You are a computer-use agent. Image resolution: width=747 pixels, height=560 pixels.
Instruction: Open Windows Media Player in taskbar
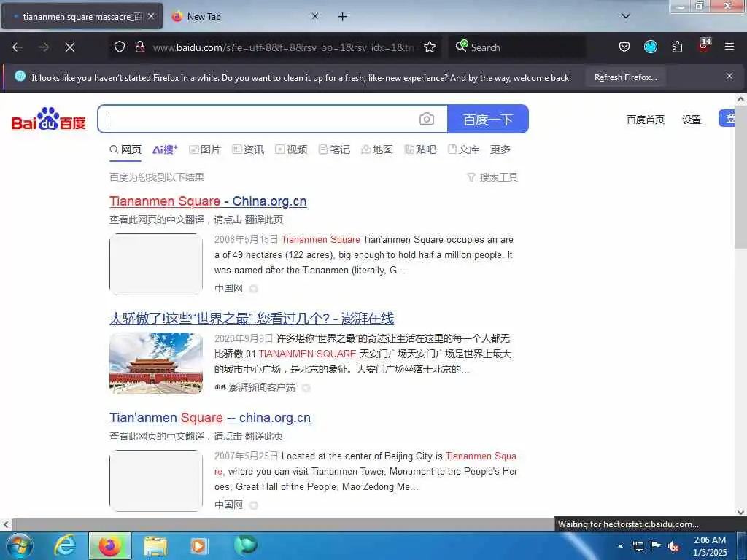198,545
